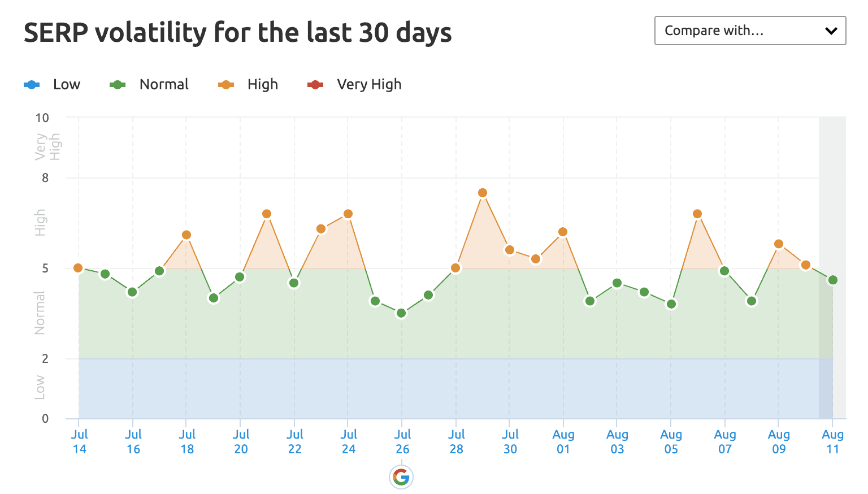Toggle the Very High legend item
868x494 pixels.
(354, 84)
